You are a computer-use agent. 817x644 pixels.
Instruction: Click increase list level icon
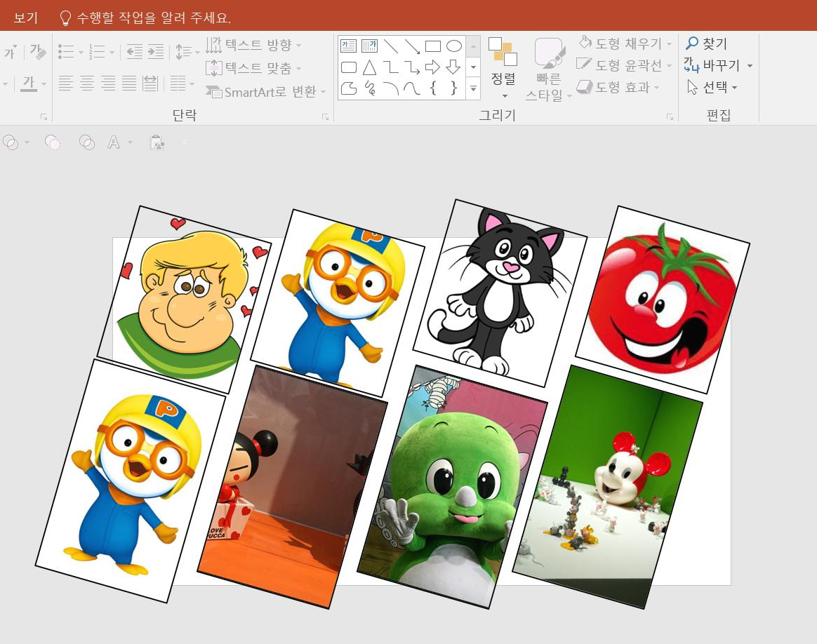(x=156, y=51)
